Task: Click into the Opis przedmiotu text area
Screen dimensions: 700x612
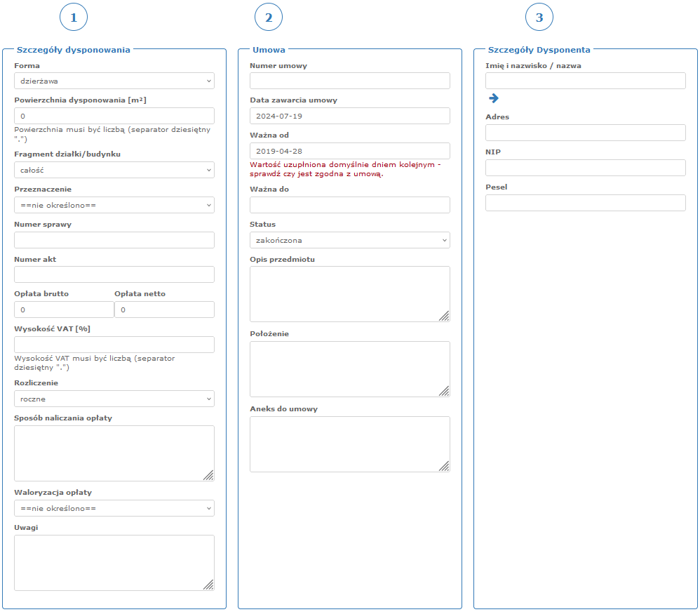Action: pyautogui.click(x=349, y=293)
